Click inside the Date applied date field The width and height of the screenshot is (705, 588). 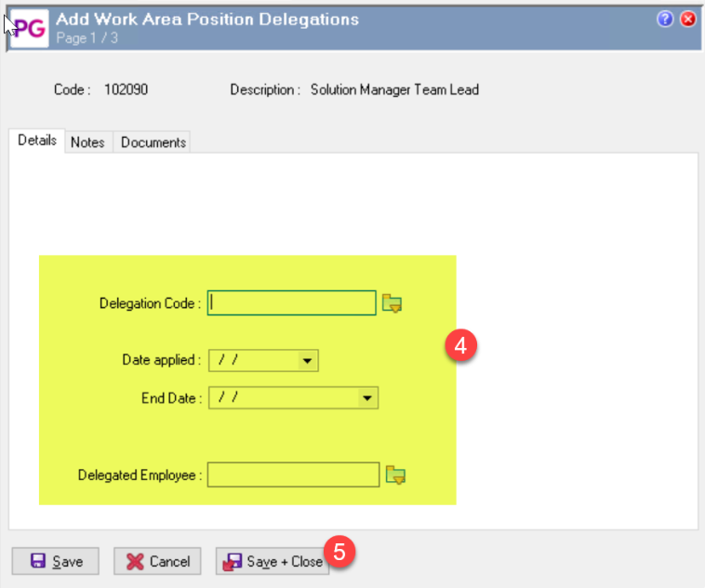point(253,360)
